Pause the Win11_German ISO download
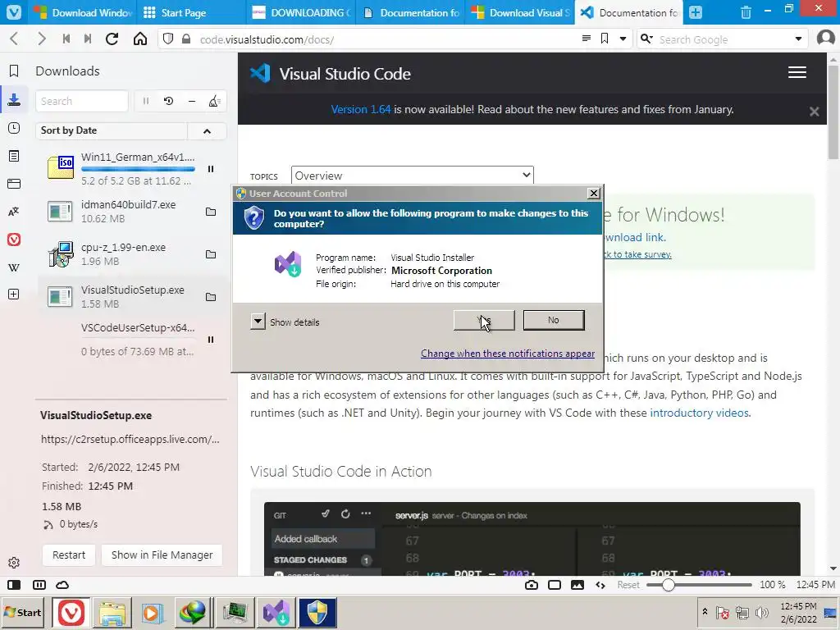The image size is (840, 630). [x=211, y=169]
